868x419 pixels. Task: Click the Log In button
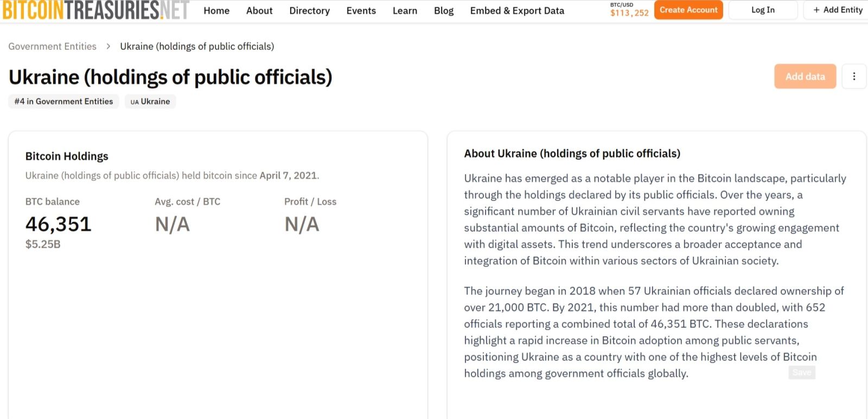(x=763, y=10)
